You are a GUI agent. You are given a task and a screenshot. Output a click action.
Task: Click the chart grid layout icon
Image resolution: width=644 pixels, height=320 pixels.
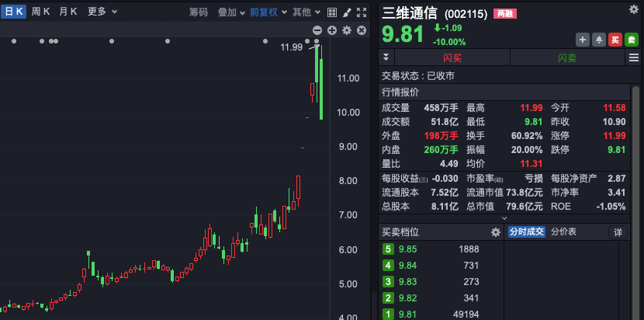pos(332,12)
